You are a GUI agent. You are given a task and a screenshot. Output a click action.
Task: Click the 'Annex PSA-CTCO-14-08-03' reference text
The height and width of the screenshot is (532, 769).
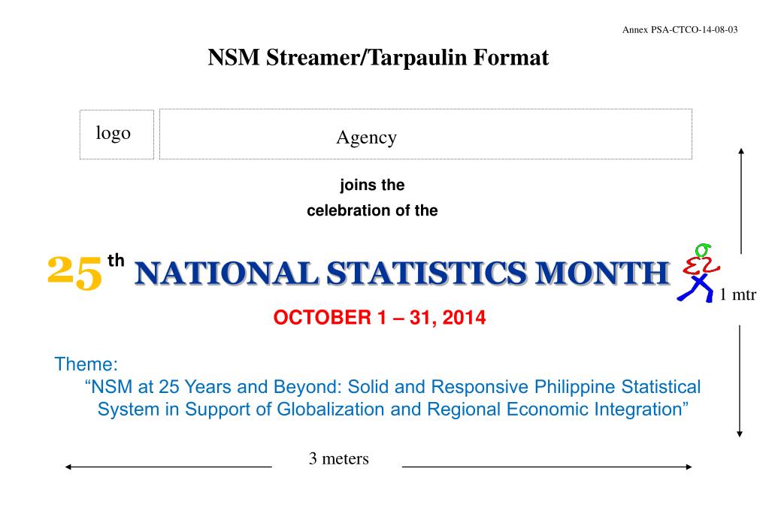pos(680,30)
